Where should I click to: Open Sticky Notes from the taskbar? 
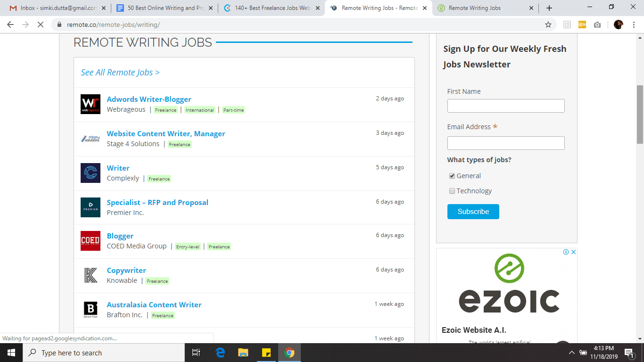pos(266,353)
